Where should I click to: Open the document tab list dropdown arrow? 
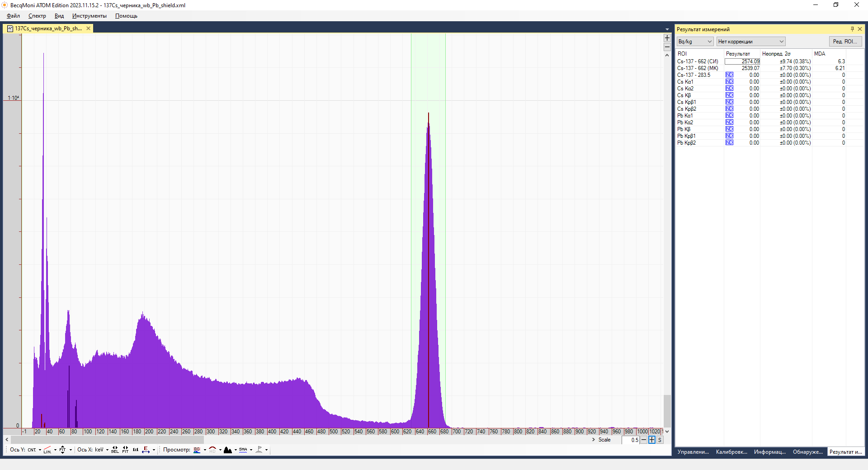(667, 29)
